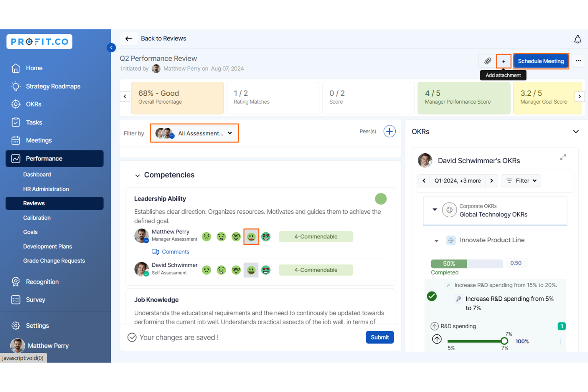Select the grimacing emoji for David Schwimmer's self assessment
The image size is (588, 392).
(x=221, y=270)
